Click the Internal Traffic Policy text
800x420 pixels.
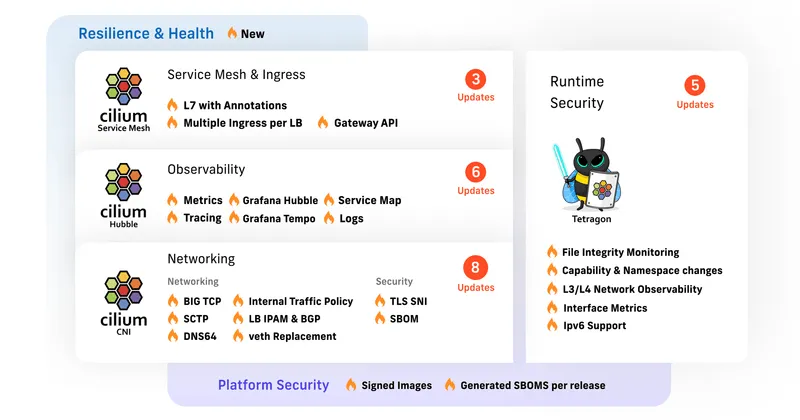coord(301,301)
